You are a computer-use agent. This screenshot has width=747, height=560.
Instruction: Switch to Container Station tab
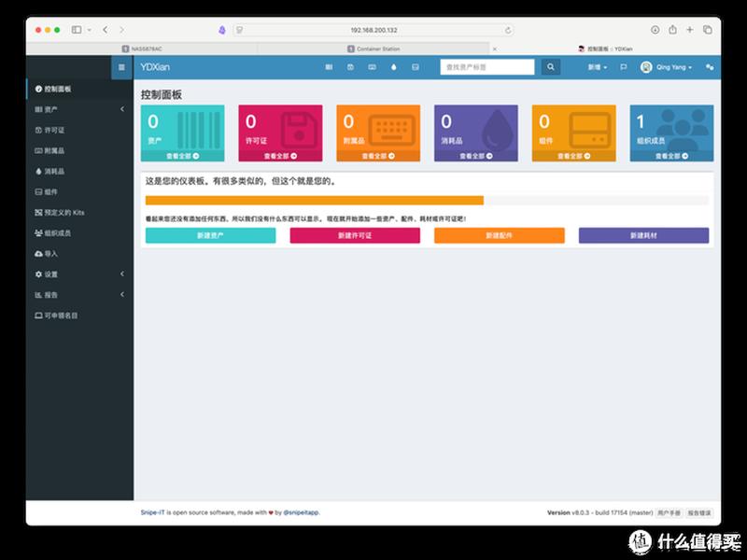(x=374, y=49)
